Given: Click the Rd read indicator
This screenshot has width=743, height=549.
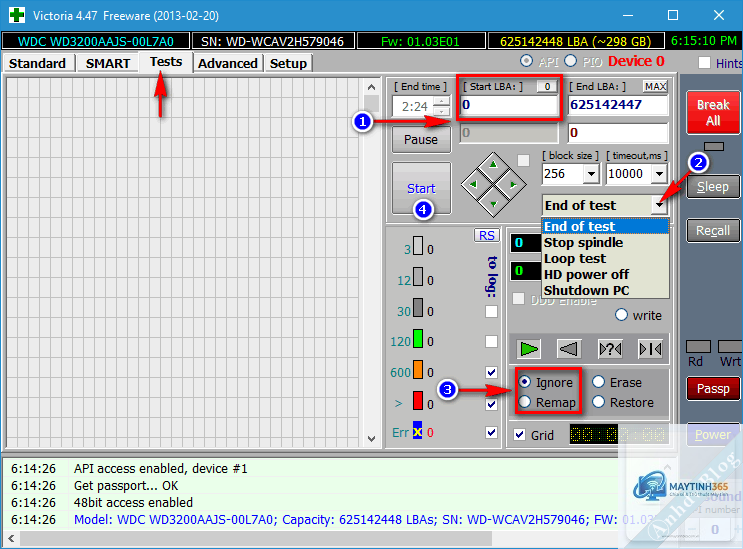Looking at the screenshot, I should click(x=698, y=347).
